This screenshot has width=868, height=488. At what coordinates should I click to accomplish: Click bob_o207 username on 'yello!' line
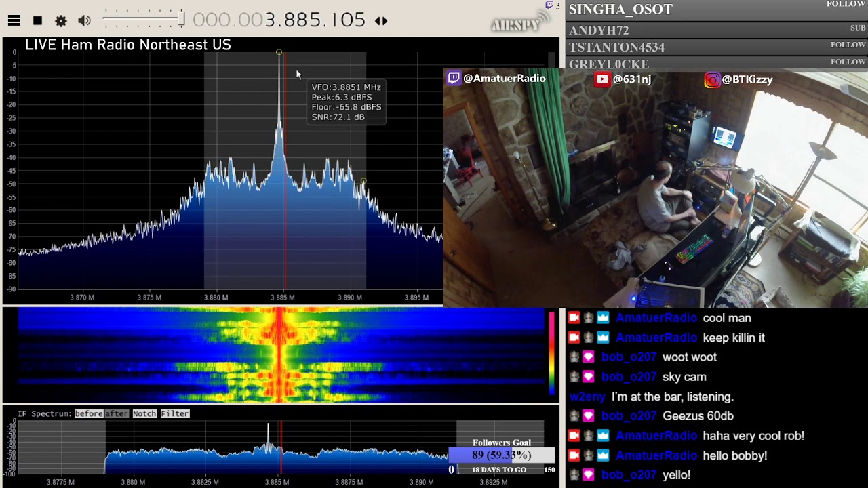pos(629,475)
